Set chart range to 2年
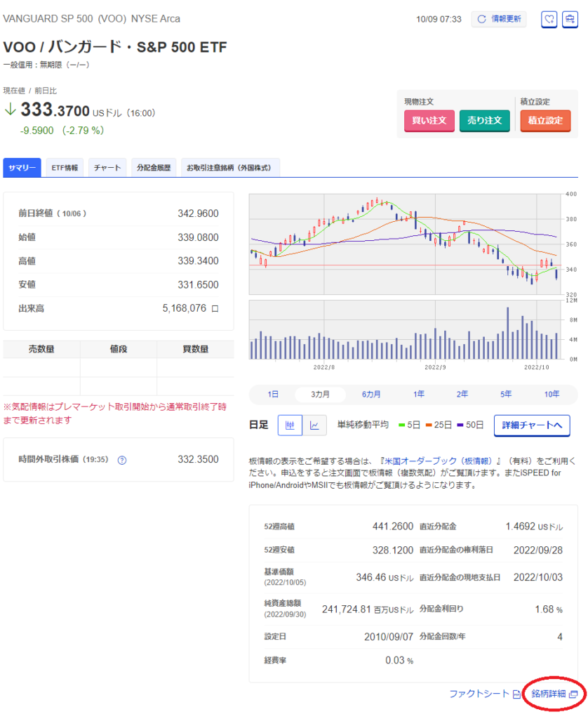The width and height of the screenshot is (588, 719). (x=462, y=394)
